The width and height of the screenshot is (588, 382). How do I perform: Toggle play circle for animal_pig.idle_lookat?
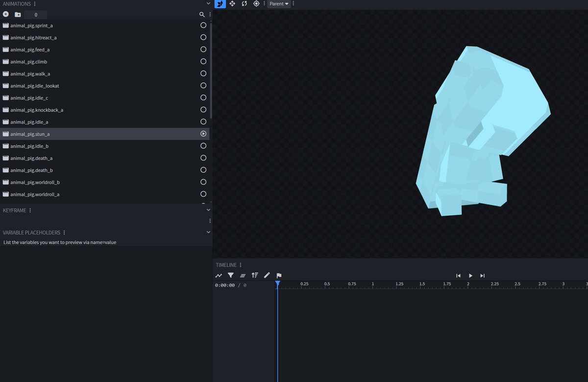pyautogui.click(x=203, y=85)
